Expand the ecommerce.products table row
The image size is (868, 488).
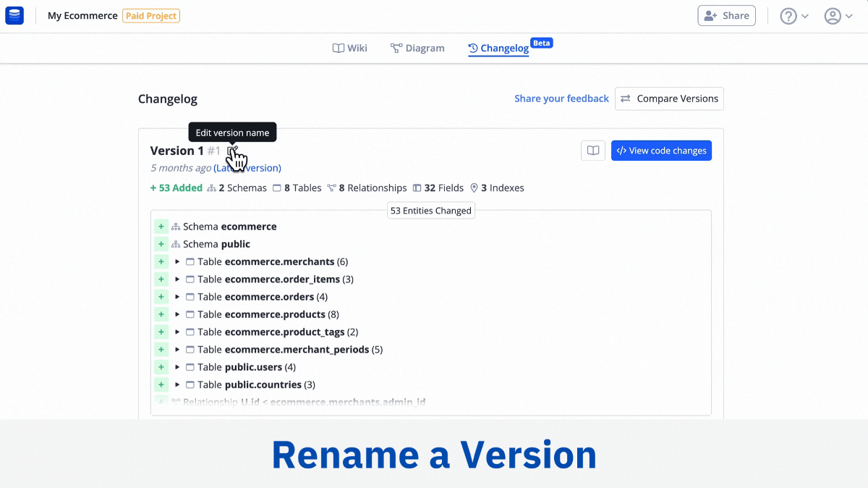177,314
